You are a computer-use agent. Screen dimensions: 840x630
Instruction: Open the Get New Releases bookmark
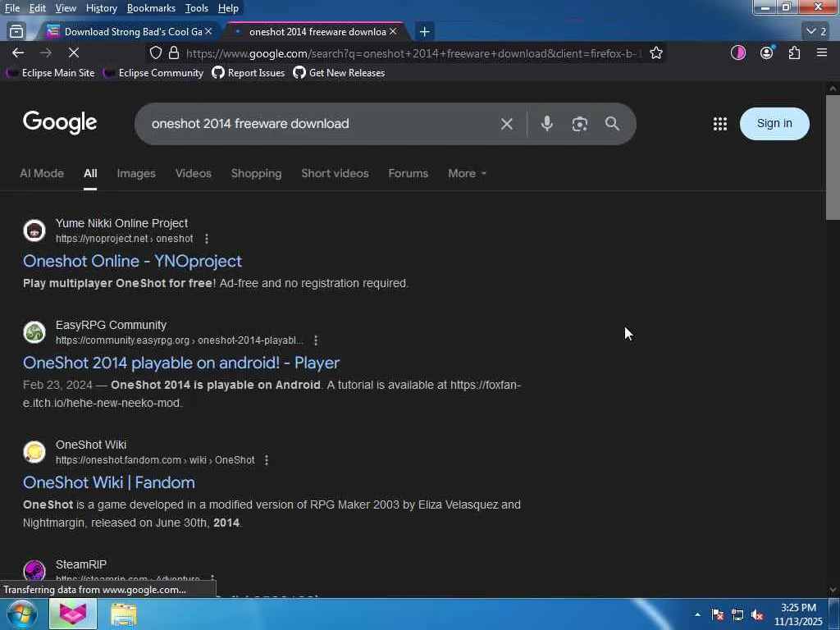tap(339, 73)
